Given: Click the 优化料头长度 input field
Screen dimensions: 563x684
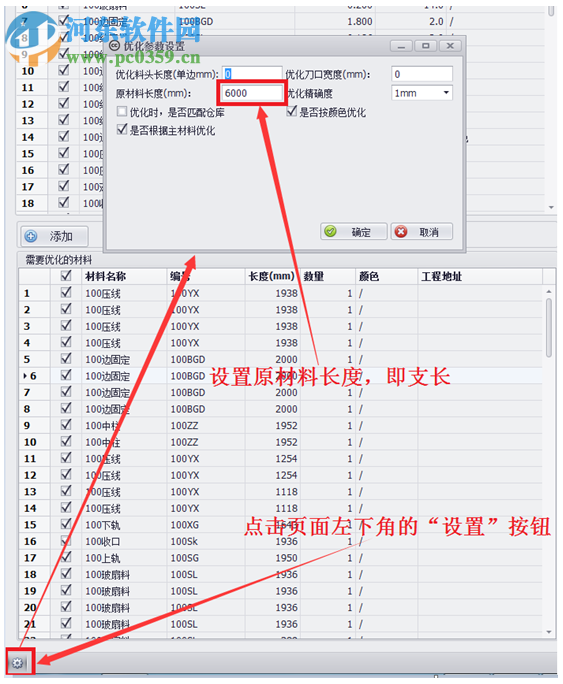Looking at the screenshot, I should (252, 74).
